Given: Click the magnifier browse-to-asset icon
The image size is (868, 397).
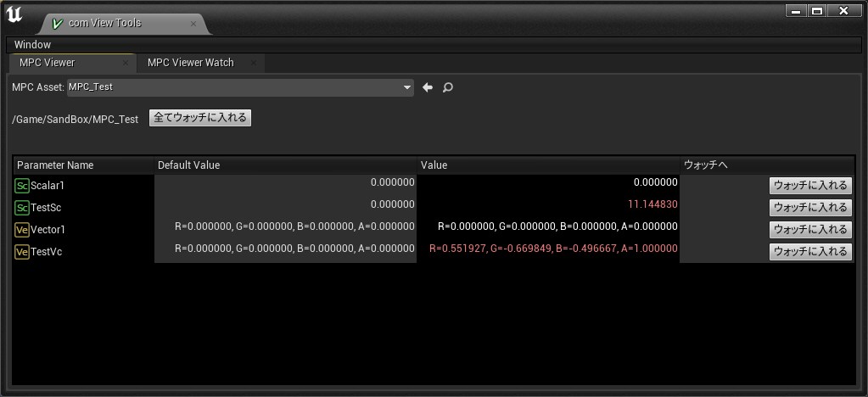Looking at the screenshot, I should 448,87.
